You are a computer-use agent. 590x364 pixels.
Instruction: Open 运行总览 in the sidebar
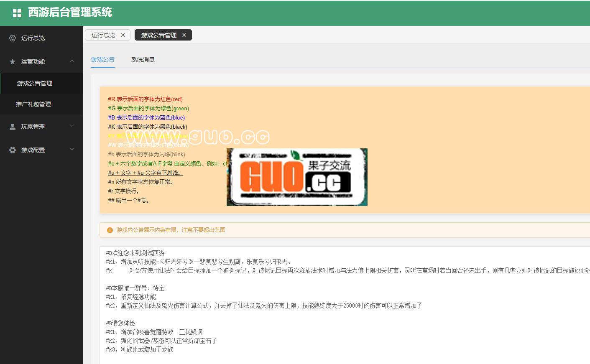coord(41,38)
